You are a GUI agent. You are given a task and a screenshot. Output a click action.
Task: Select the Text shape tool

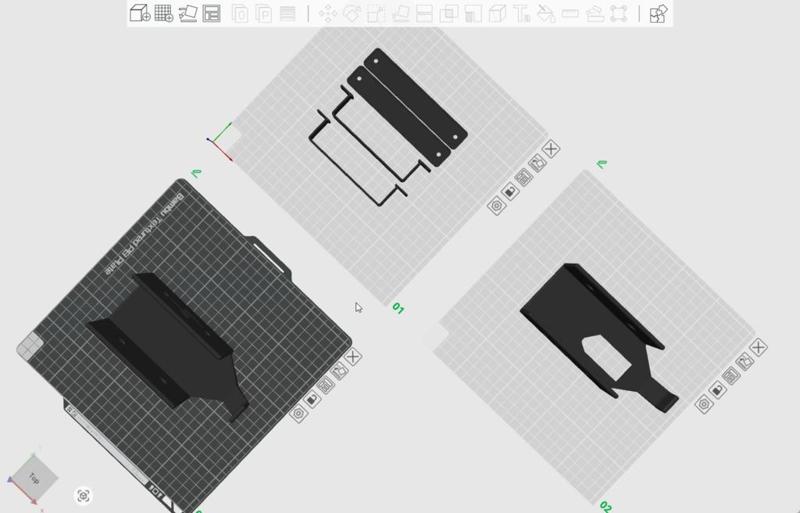point(521,13)
